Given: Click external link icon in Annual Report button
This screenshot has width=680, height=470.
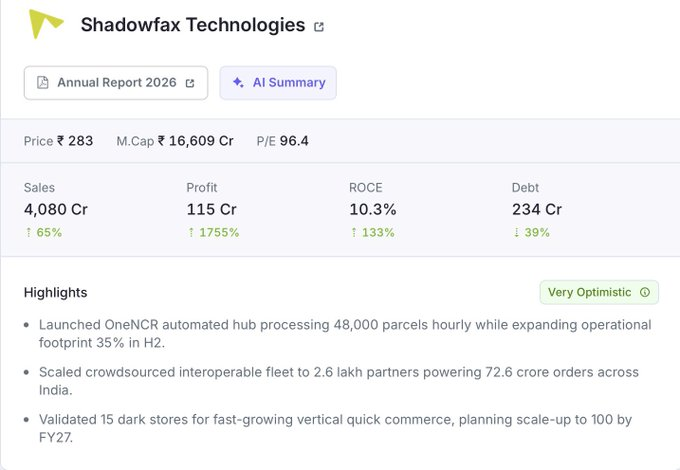Looking at the screenshot, I should coord(190,83).
